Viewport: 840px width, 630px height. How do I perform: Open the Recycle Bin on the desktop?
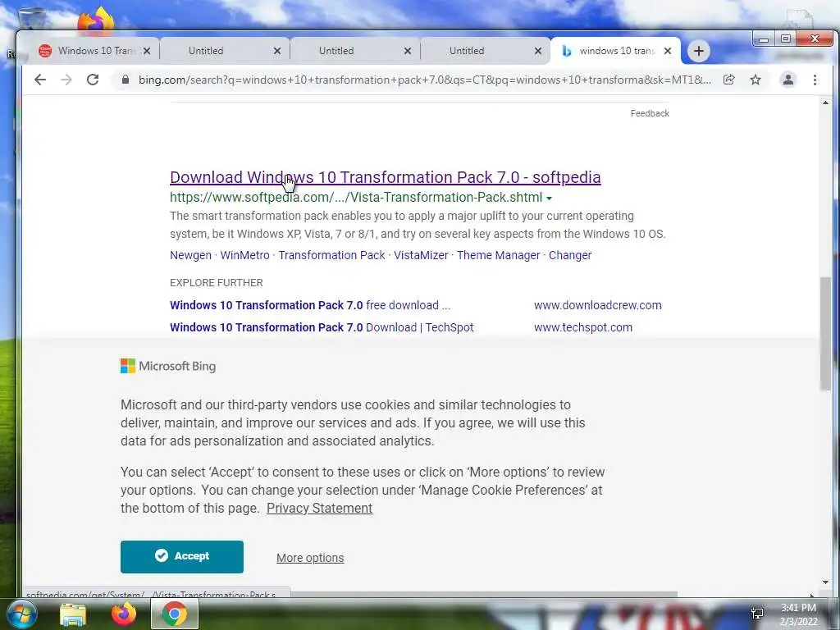(31, 20)
